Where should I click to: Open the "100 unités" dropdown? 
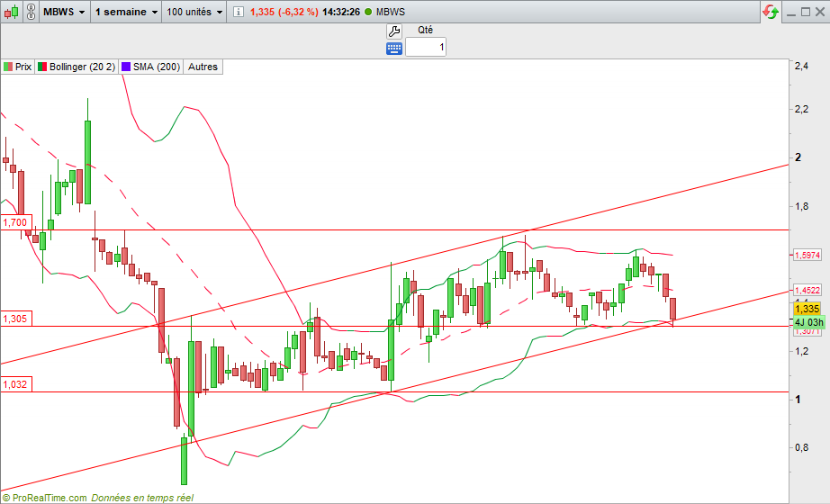194,12
